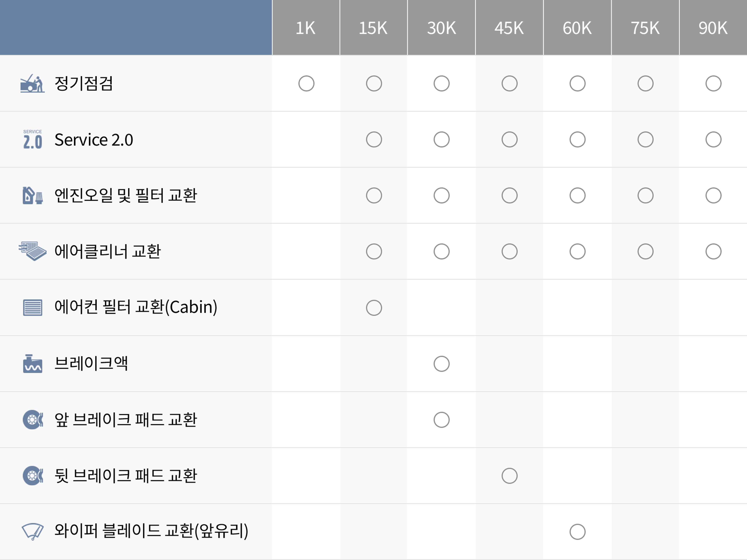Screen dimensions: 747x560
Task: Click the 15K column header
Action: pos(373,28)
